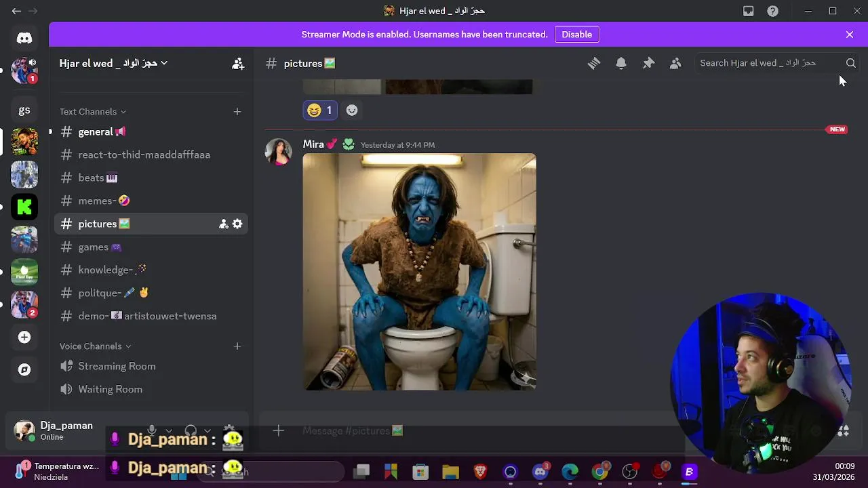Open general channel

coord(151,131)
